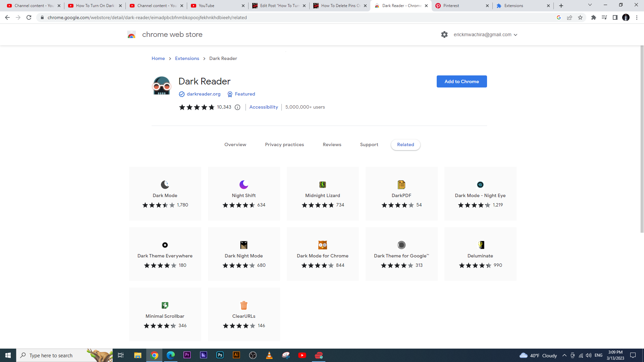Select the Related tab
This screenshot has width=644, height=362.
point(406,145)
